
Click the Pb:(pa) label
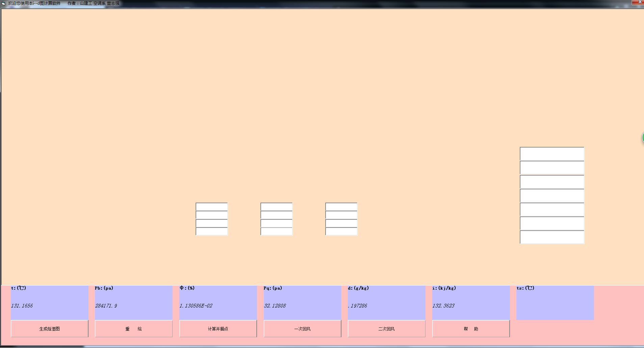(x=104, y=288)
